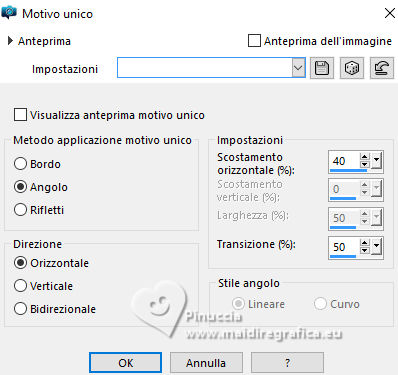Select the Bordo radio button
398x375 pixels.
point(20,164)
